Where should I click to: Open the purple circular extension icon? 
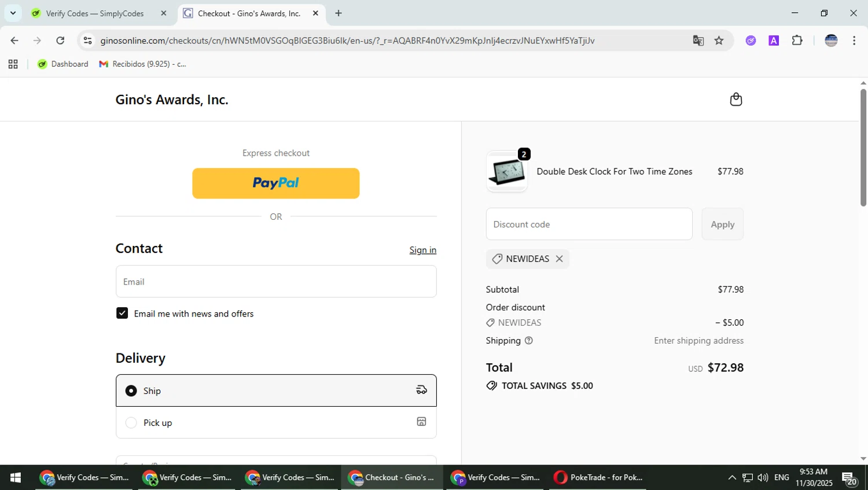tap(751, 40)
